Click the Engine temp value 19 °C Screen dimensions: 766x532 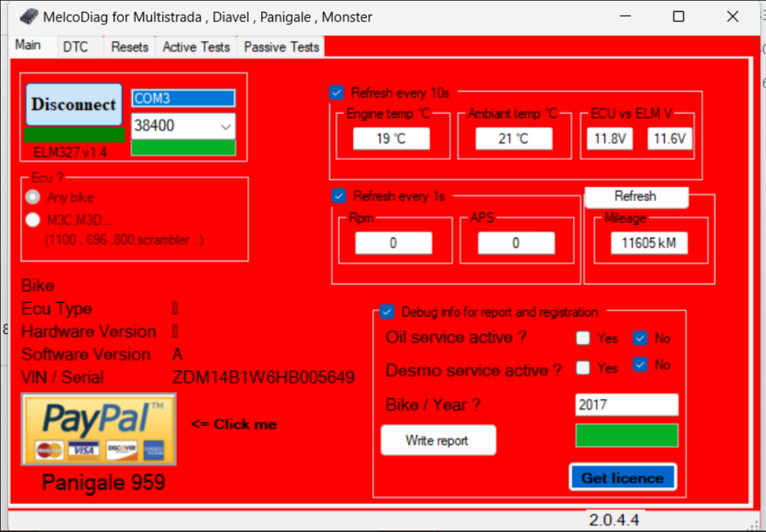[391, 139]
